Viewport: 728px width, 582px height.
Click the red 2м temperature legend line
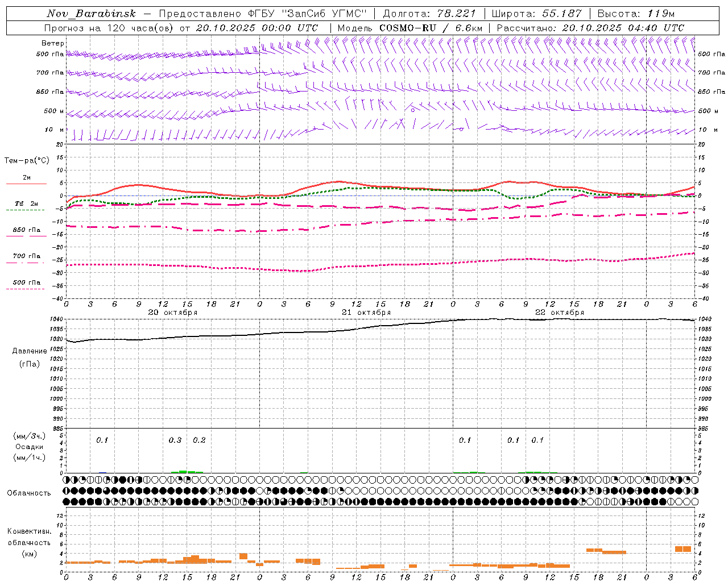tap(26, 184)
